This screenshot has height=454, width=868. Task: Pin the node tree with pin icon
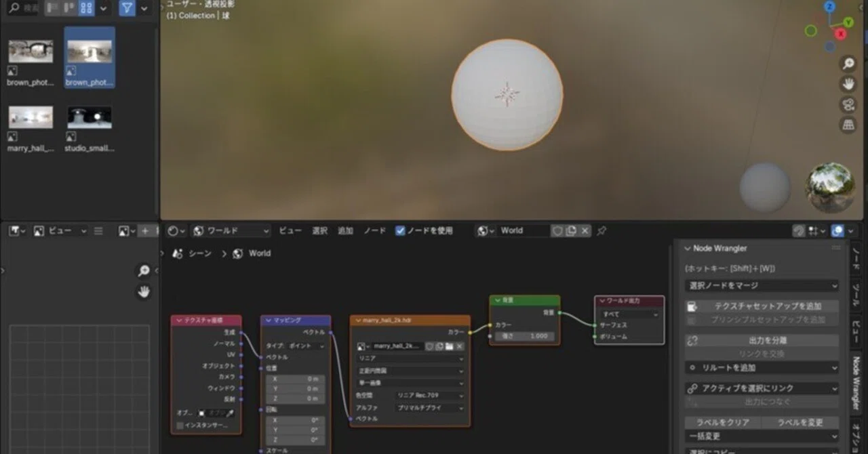point(601,231)
